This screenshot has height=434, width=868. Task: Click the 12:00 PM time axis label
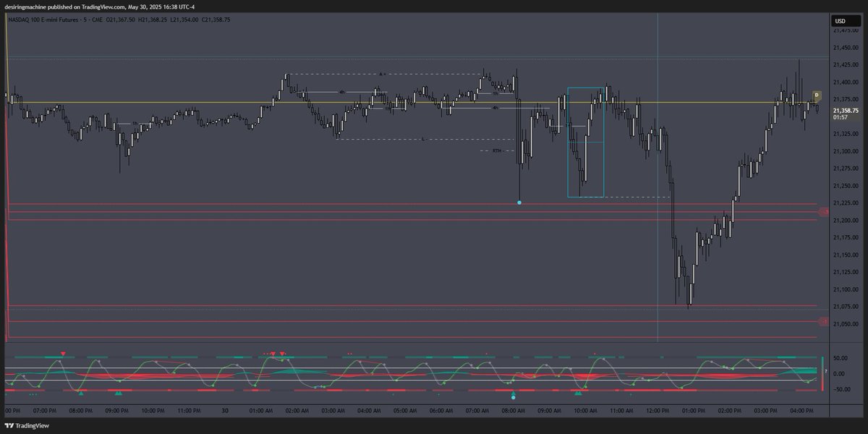click(x=658, y=411)
